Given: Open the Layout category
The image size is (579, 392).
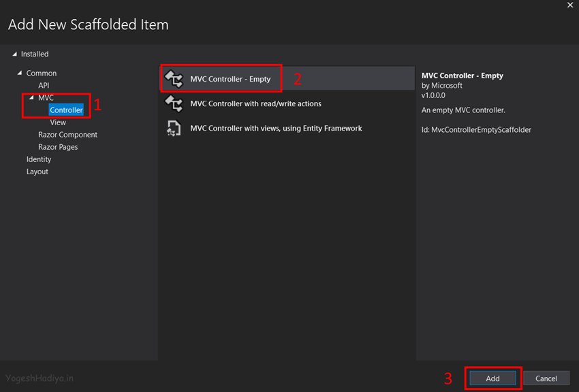Looking at the screenshot, I should click(x=37, y=172).
